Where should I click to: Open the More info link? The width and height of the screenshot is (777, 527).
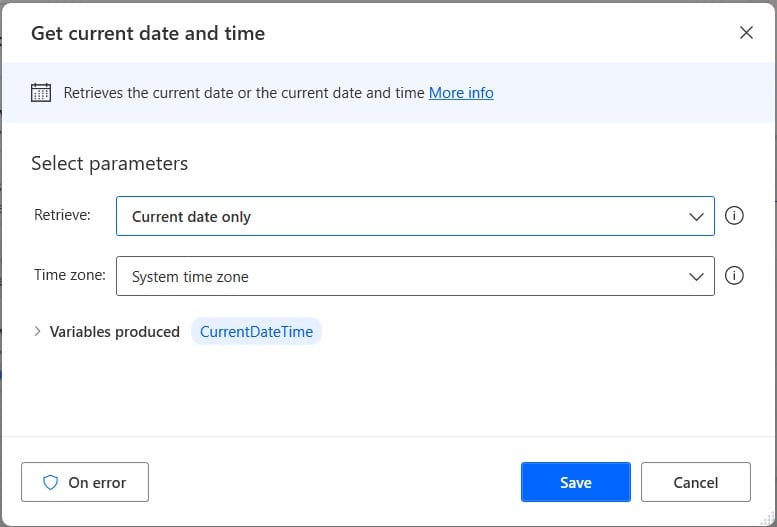coord(461,93)
